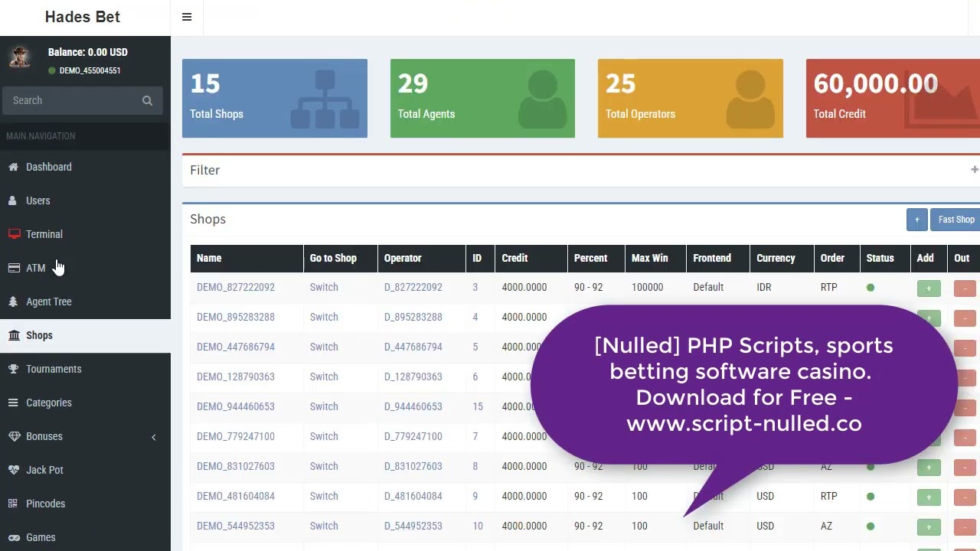Click green add button for DEMO_544952353
980x551 pixels.
pos(929,527)
